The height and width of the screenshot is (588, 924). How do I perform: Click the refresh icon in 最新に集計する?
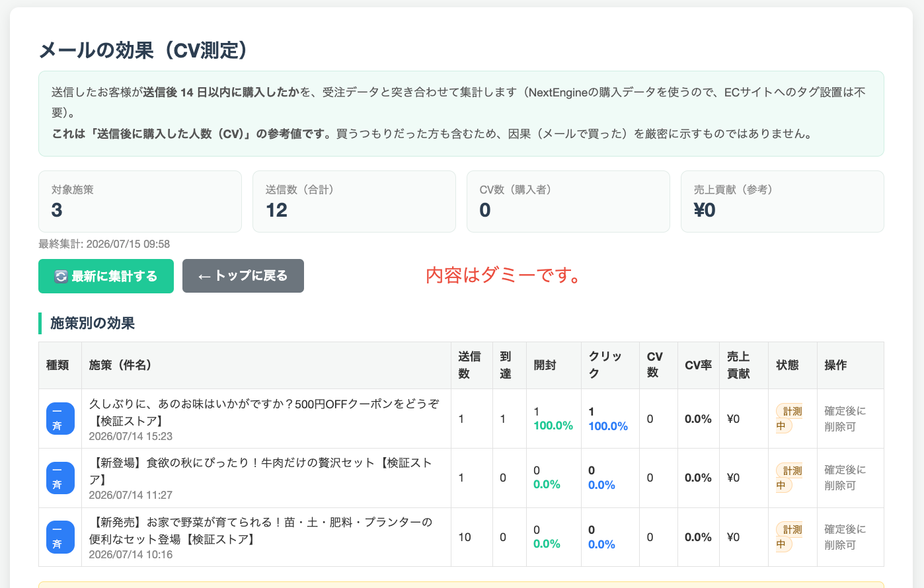point(61,277)
